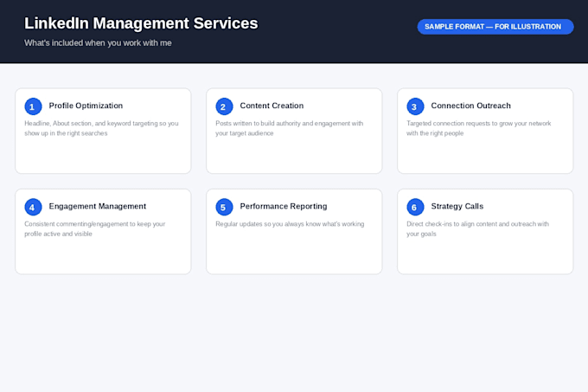Click the Sample Format for Illustration badge
588x392 pixels.
click(x=495, y=27)
